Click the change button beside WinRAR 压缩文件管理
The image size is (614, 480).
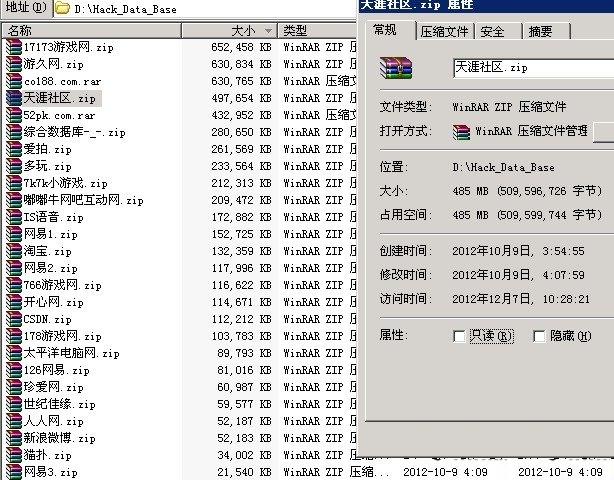[x=603, y=132]
